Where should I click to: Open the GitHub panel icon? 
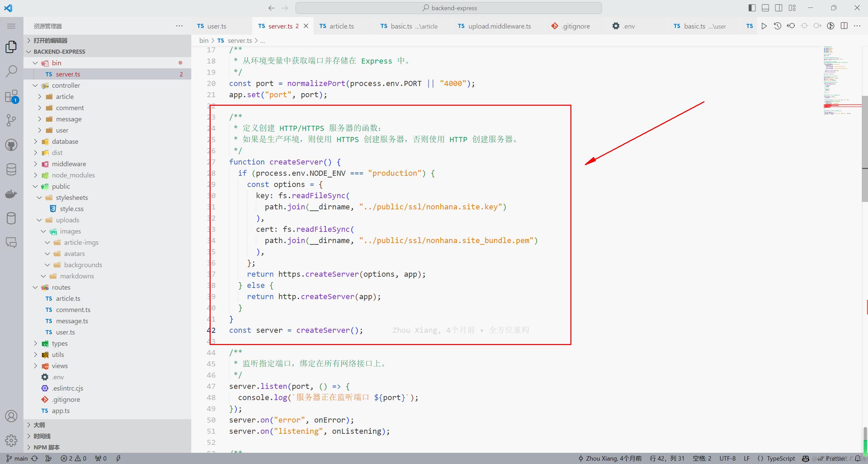coord(11,145)
